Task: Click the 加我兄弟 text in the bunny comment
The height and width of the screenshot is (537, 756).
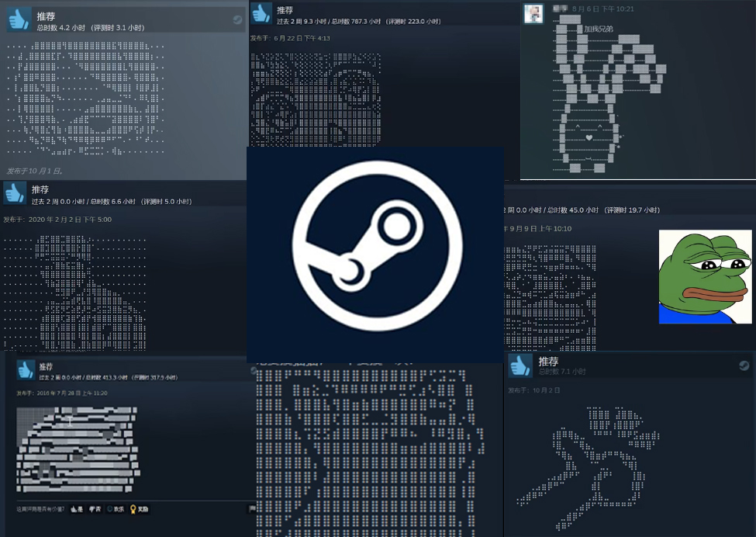Action: tap(598, 29)
